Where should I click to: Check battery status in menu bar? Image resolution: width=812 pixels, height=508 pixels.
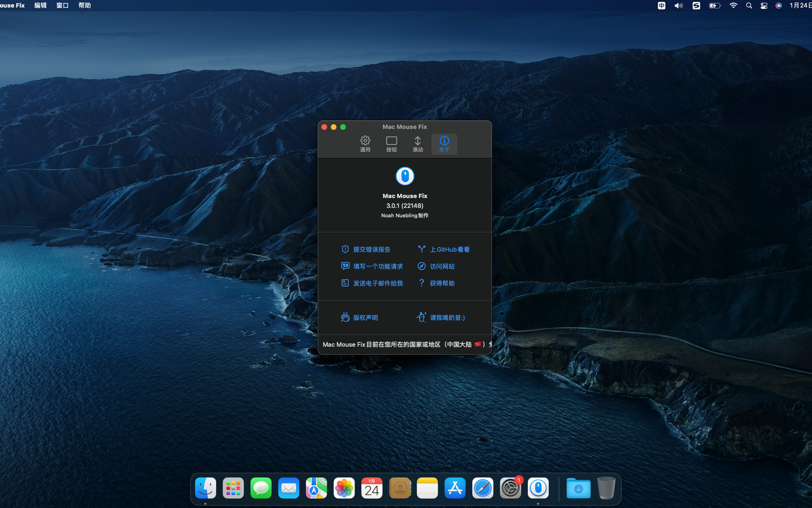coord(715,6)
